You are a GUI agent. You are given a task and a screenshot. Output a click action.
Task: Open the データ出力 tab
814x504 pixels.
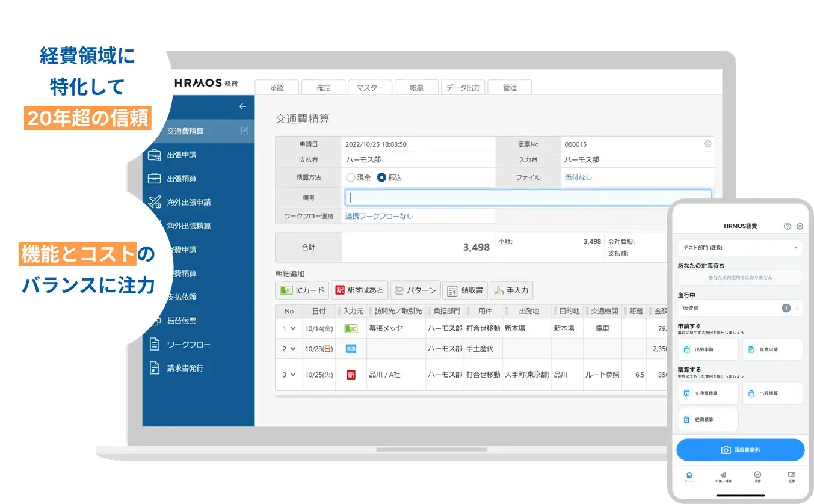463,88
